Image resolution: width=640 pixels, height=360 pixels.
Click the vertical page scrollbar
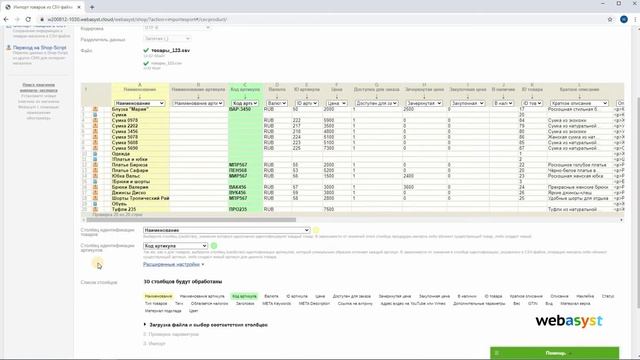[x=637, y=203]
